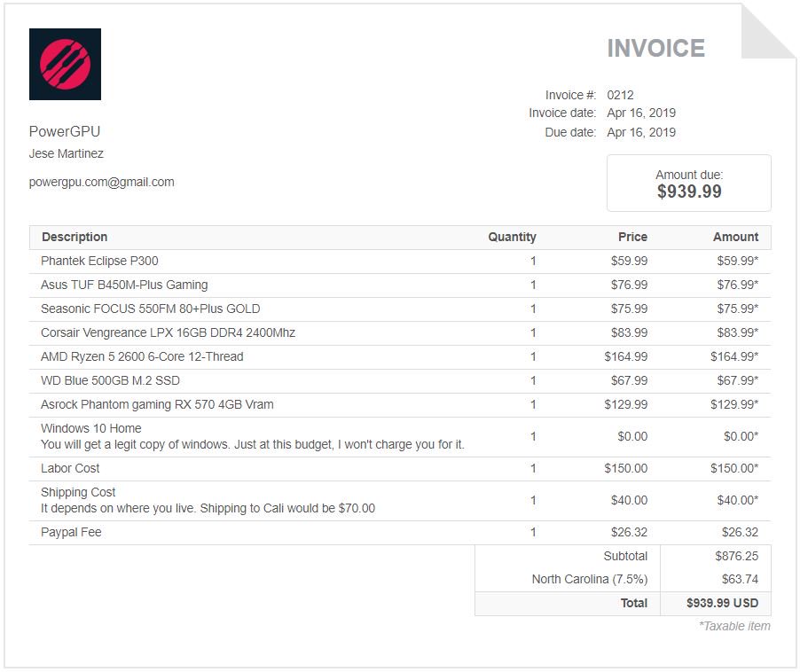Click the Invoice date value Apr 16, 2019
The width and height of the screenshot is (800, 672).
[641, 113]
